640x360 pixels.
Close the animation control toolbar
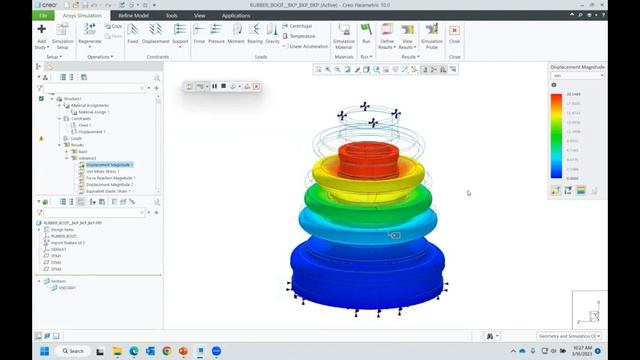click(256, 86)
